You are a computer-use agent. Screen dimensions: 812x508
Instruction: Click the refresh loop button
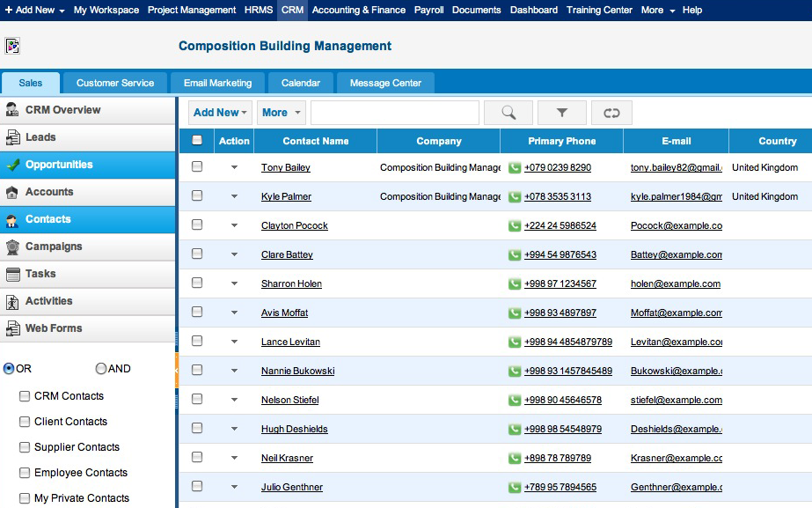611,113
